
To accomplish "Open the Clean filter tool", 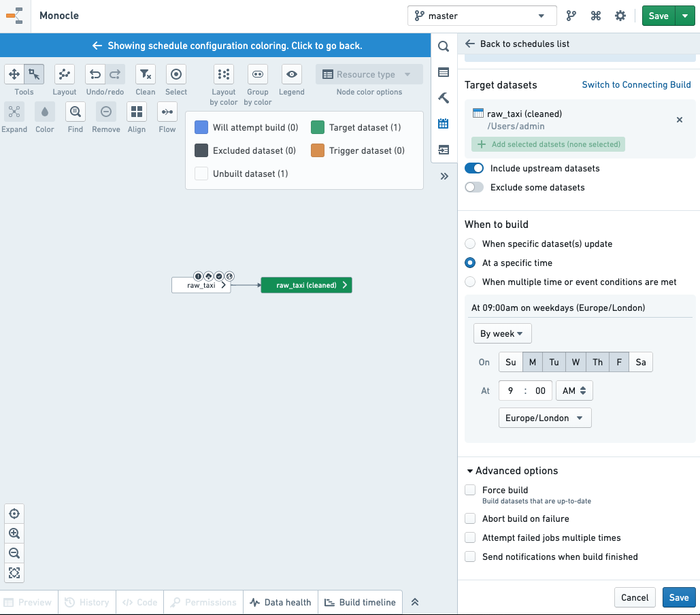I will point(146,74).
